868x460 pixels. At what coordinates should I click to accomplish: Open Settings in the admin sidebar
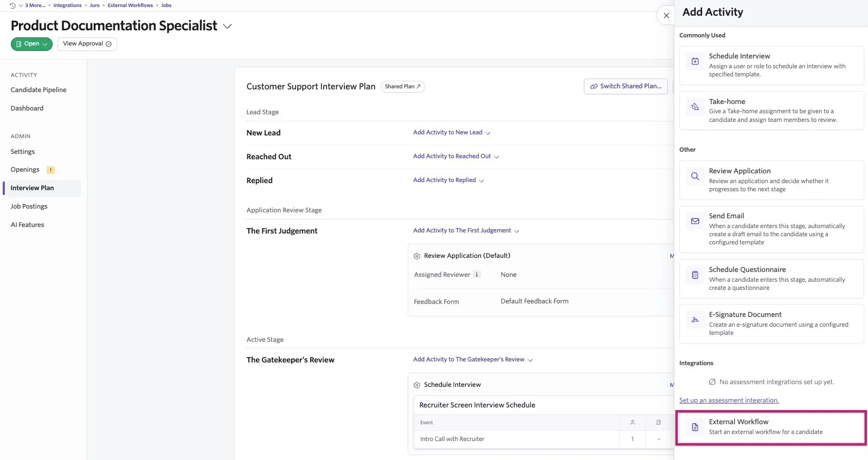tap(23, 152)
